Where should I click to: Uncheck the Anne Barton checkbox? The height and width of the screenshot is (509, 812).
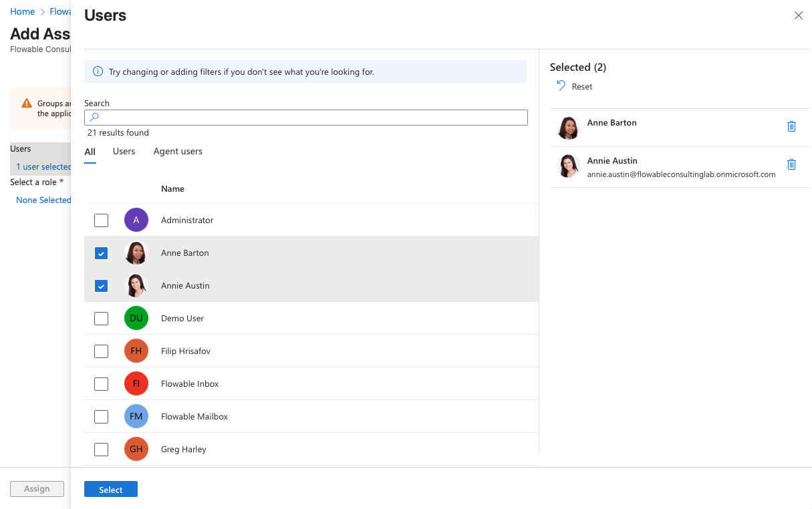101,253
